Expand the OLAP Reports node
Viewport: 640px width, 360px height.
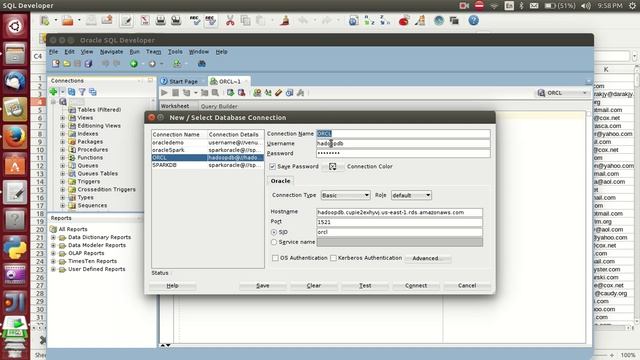53,253
